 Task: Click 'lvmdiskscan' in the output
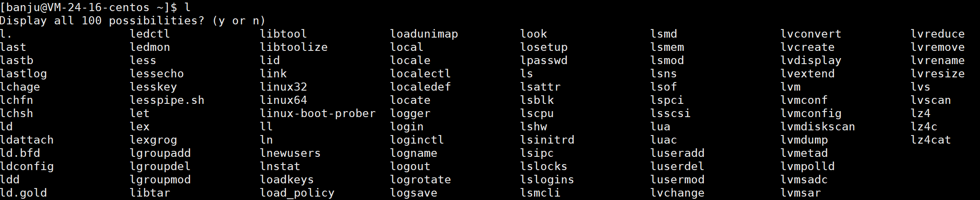(x=818, y=126)
